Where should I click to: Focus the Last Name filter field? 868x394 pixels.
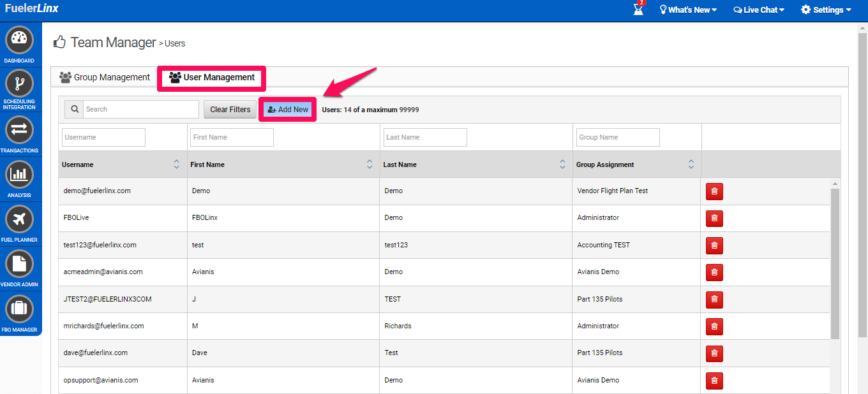pos(425,137)
